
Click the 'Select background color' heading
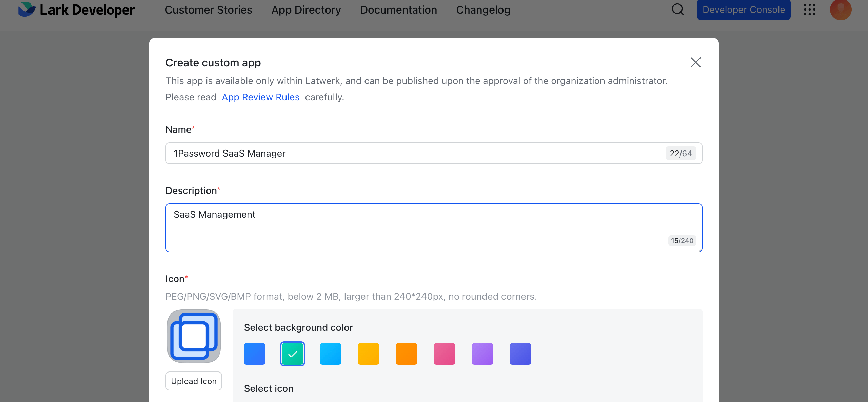[x=298, y=327]
